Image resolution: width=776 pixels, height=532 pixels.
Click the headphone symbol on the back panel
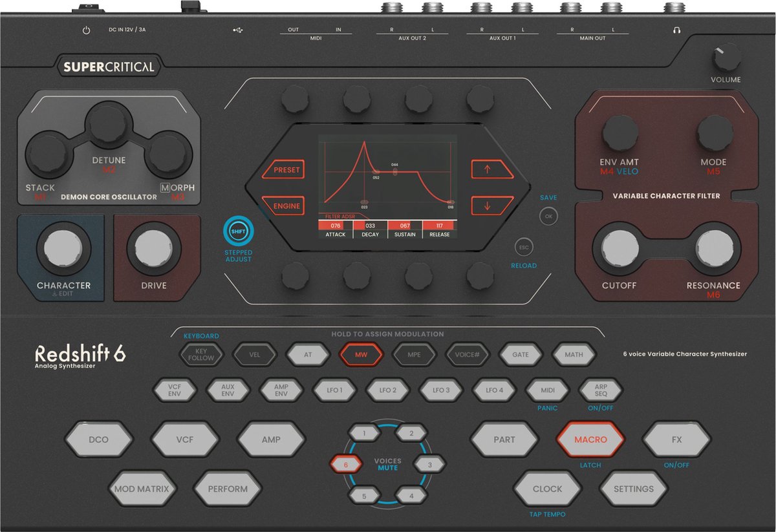pyautogui.click(x=677, y=30)
